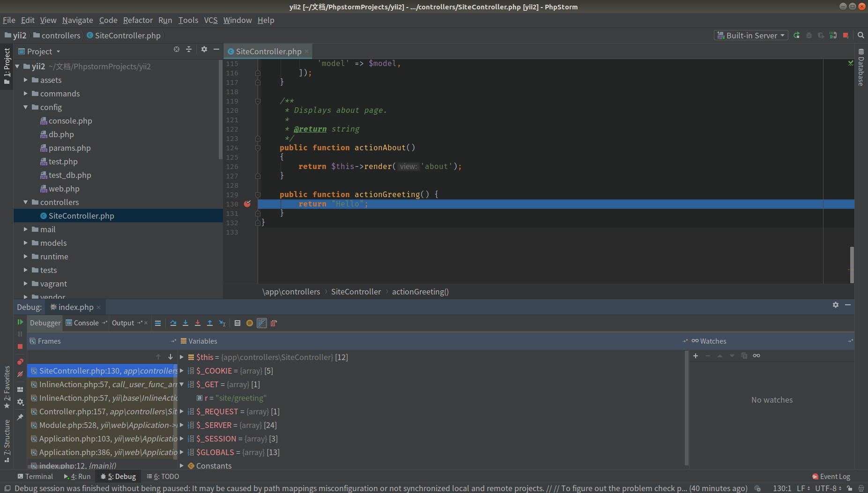Move to next frame with down arrow

click(x=171, y=357)
